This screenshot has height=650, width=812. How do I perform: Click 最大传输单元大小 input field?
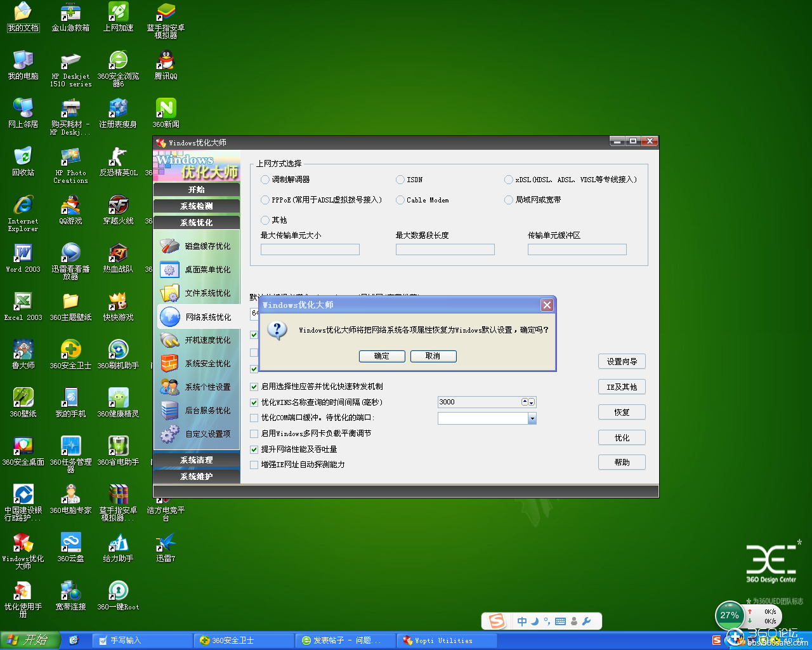click(x=310, y=249)
